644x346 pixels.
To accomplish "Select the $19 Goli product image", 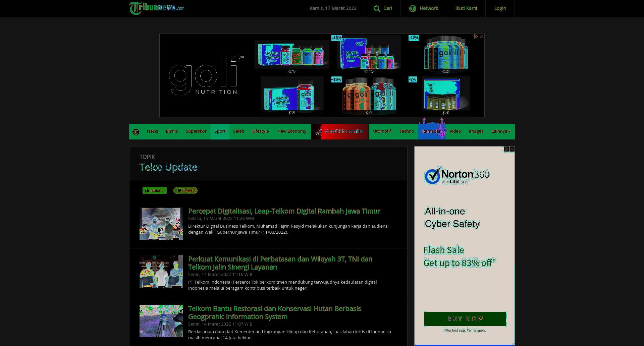I will pos(292,94).
